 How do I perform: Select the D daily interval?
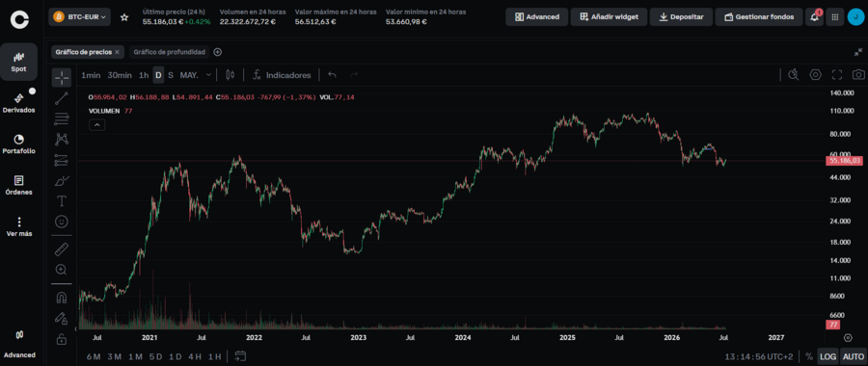158,74
